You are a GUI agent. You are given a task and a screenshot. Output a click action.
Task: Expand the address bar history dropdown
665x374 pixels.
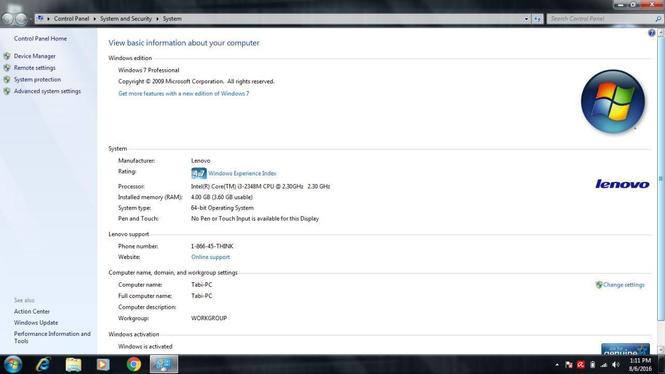526,19
